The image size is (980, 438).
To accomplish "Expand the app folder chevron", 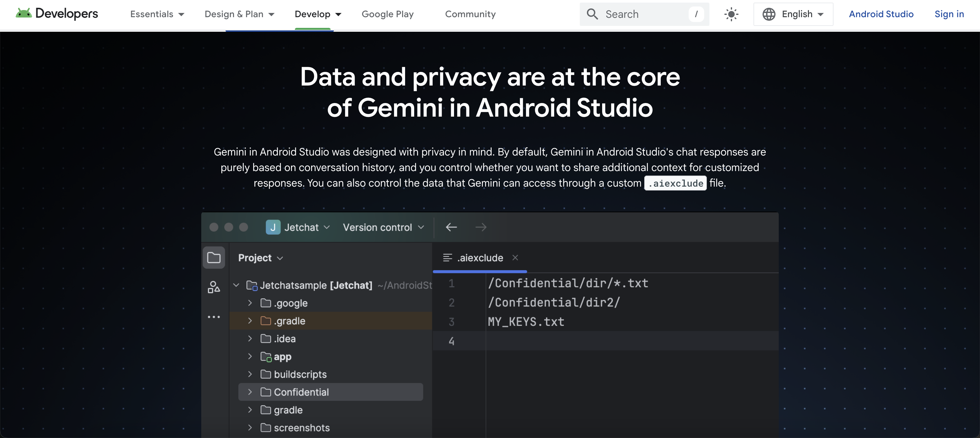I will tap(250, 356).
